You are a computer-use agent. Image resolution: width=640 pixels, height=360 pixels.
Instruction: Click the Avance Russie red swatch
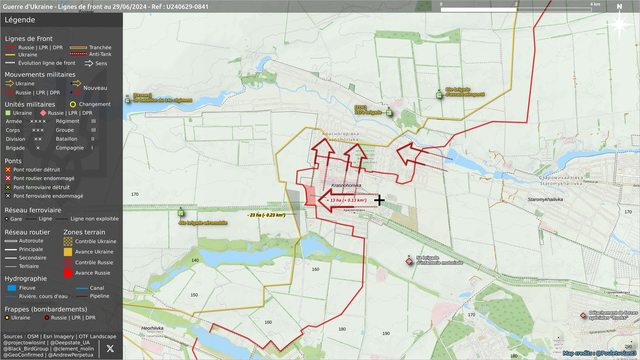[x=68, y=273]
